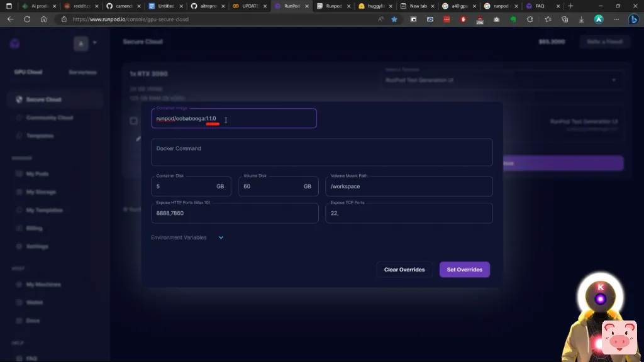Open the browser tab actions menu

coord(9,6)
